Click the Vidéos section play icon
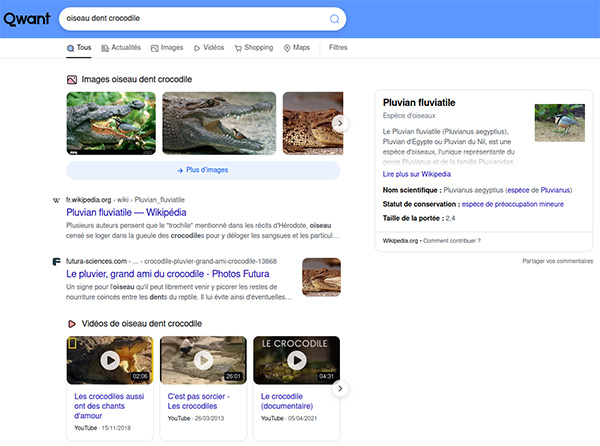Image resolution: width=600 pixels, height=446 pixels. [72, 324]
